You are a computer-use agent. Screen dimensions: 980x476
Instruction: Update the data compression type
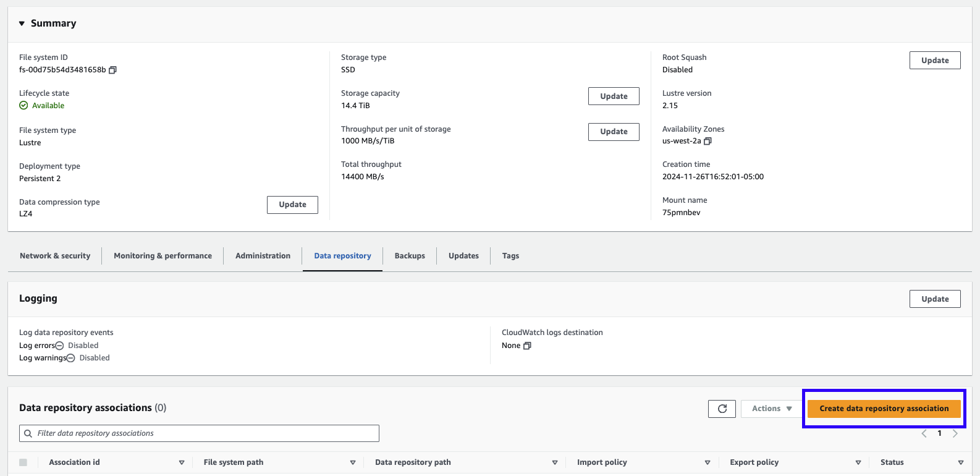(x=292, y=205)
